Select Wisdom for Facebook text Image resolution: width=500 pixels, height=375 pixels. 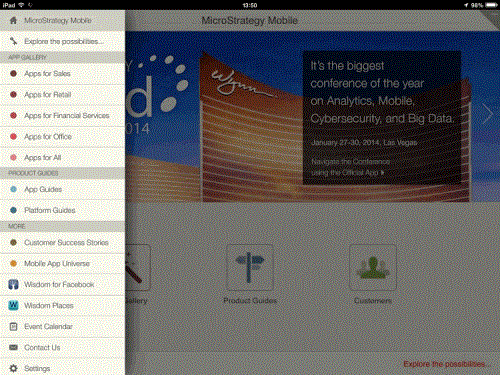[x=59, y=284]
